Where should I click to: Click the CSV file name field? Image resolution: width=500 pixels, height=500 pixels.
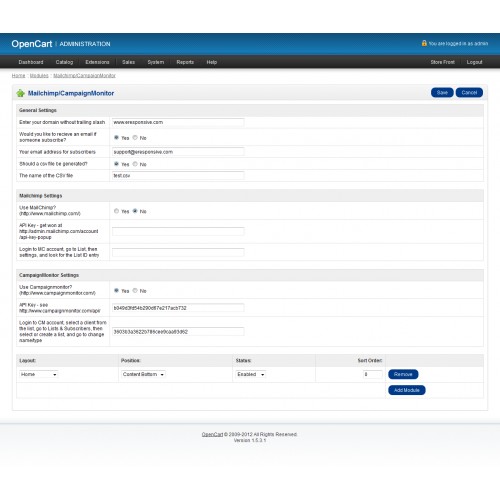click(178, 176)
